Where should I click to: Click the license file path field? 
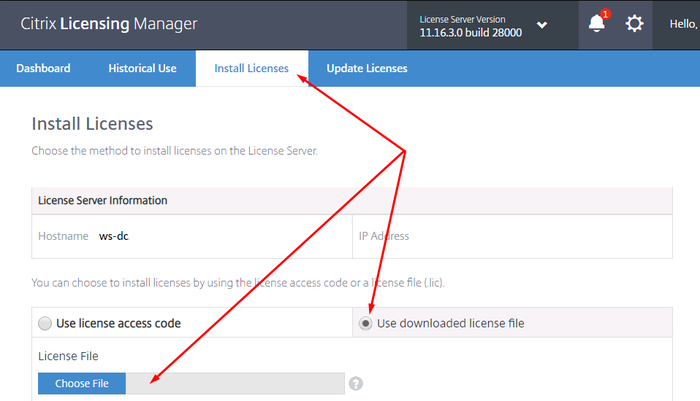(x=235, y=384)
